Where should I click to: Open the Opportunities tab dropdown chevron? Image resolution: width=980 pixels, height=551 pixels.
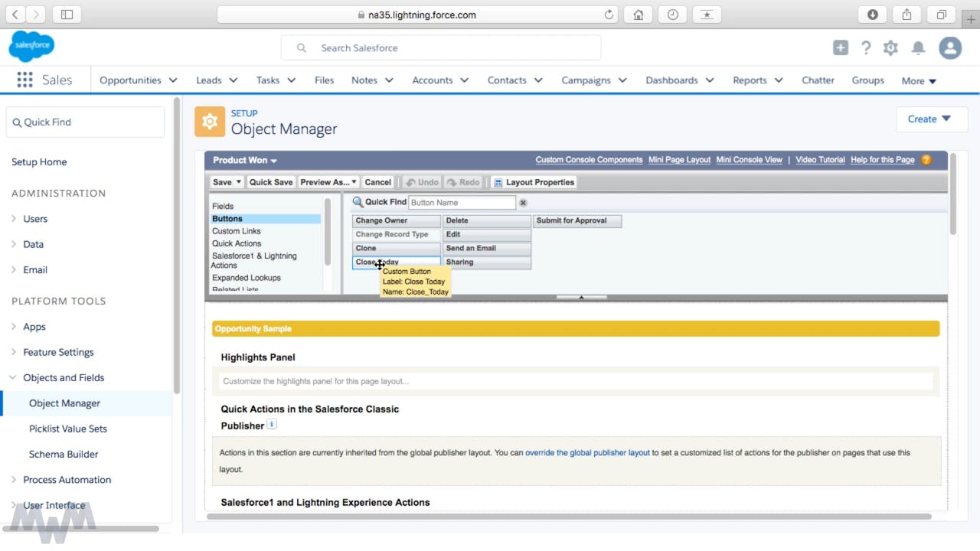[173, 80]
